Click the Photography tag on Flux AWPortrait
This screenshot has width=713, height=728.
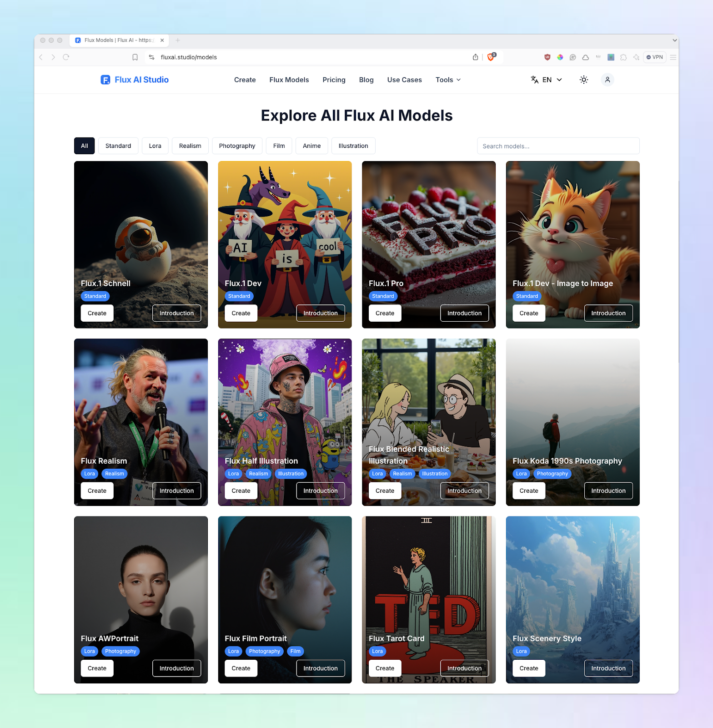point(121,651)
